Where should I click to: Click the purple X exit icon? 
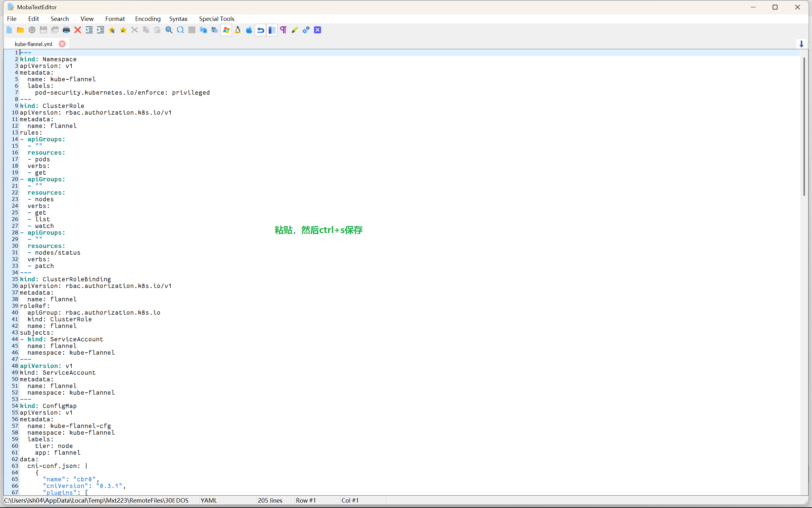click(318, 30)
